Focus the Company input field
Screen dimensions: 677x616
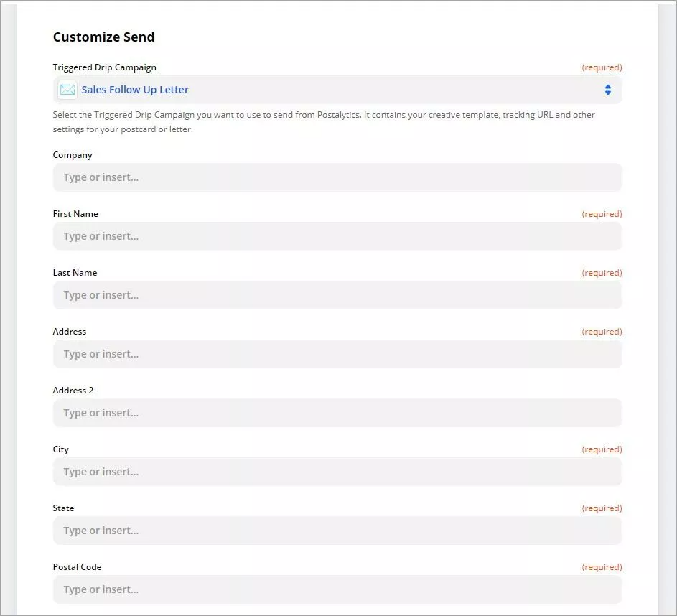(x=337, y=177)
